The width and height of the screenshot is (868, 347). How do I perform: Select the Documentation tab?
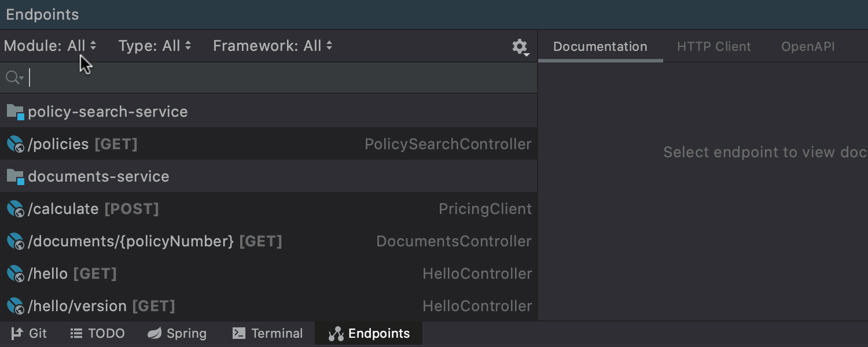[x=600, y=47]
